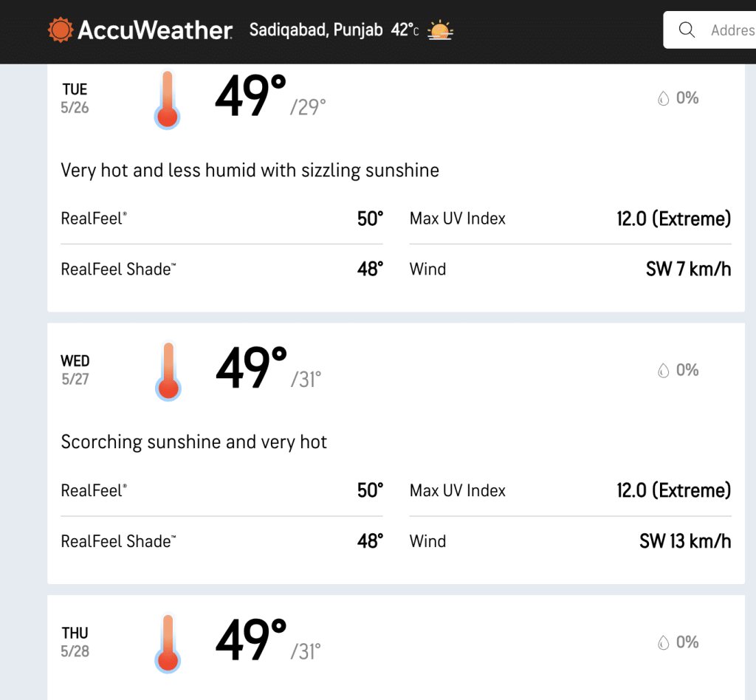Open Sadiqabad, Punjab location link
This screenshot has width=756, height=700.
[316, 30]
